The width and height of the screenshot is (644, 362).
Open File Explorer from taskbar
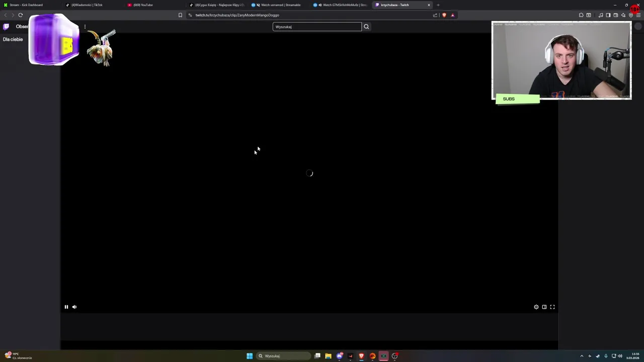point(328,356)
